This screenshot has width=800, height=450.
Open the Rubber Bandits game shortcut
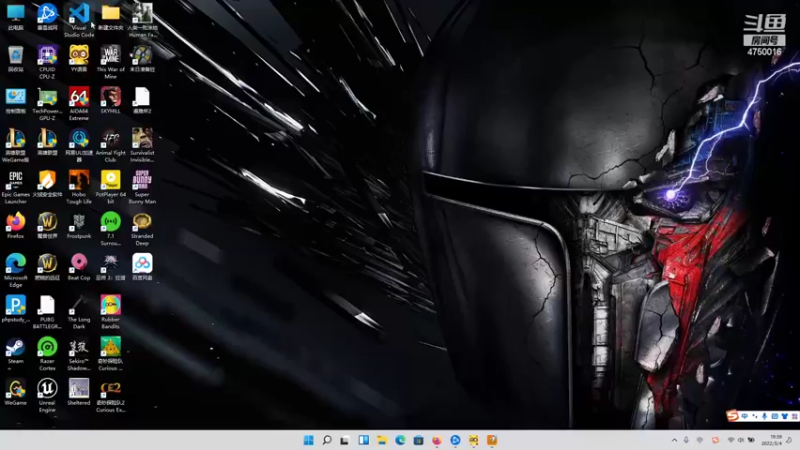click(x=110, y=312)
